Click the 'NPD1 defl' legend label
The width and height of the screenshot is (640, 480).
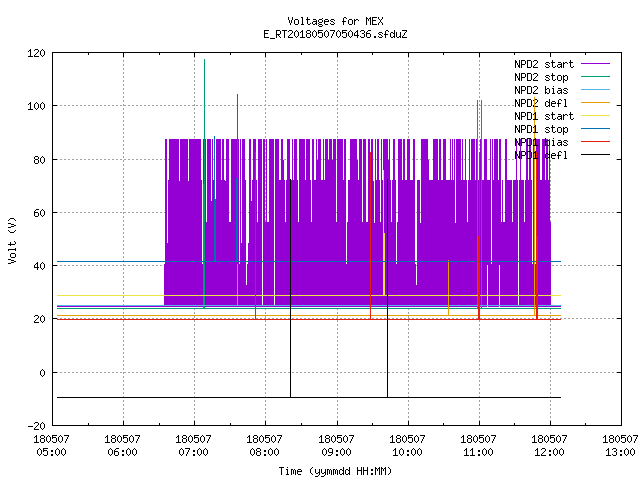(x=541, y=156)
